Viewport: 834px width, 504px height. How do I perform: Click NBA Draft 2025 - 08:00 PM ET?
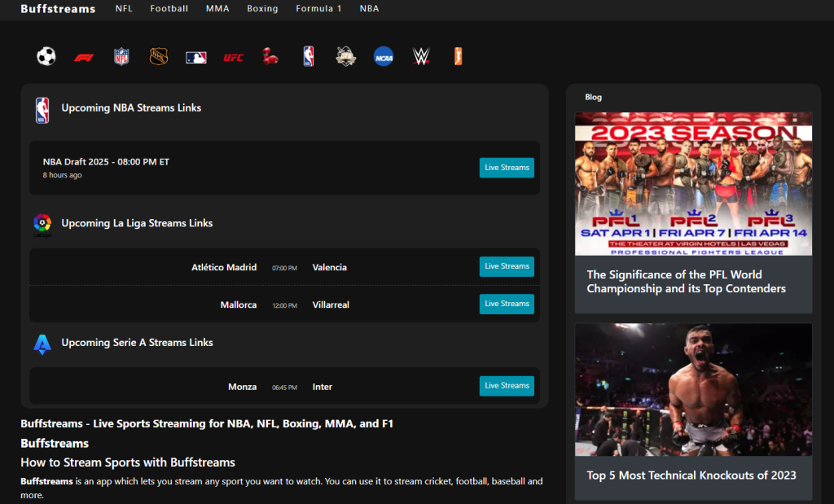(x=106, y=161)
